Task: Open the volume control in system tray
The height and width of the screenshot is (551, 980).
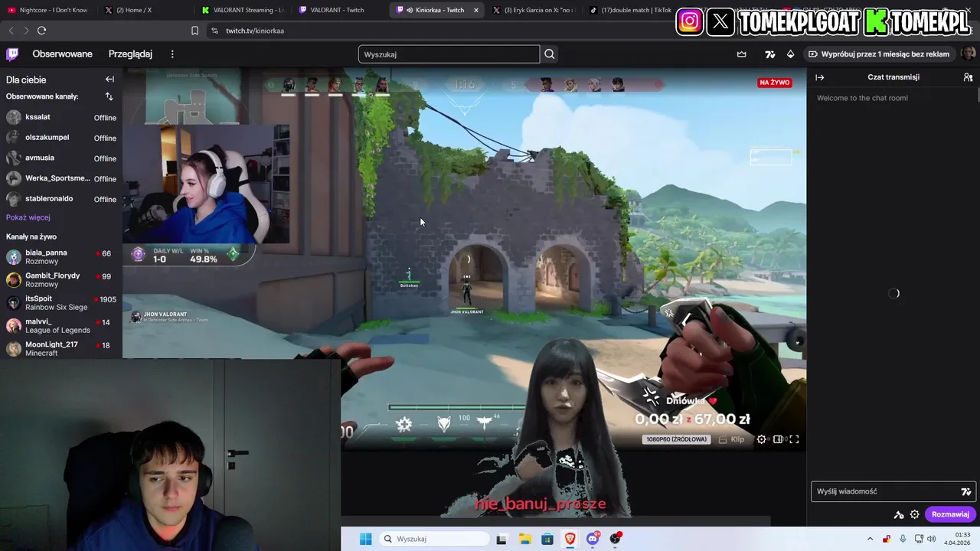Action: (x=932, y=539)
